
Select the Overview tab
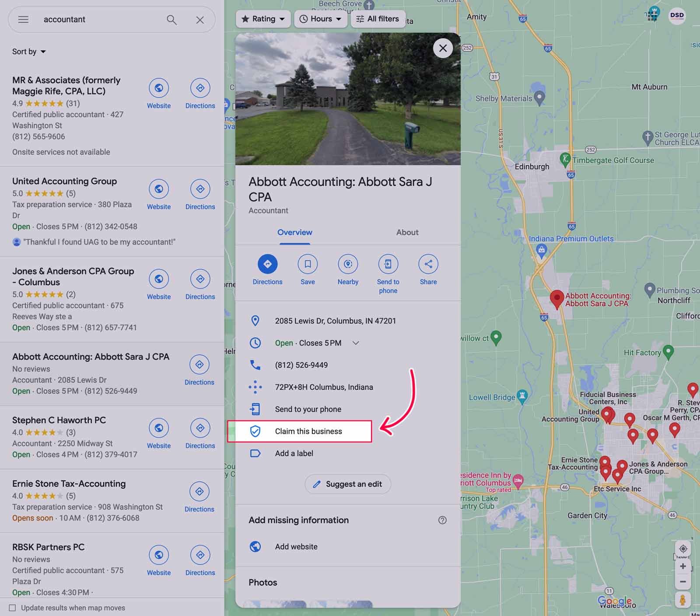click(294, 232)
